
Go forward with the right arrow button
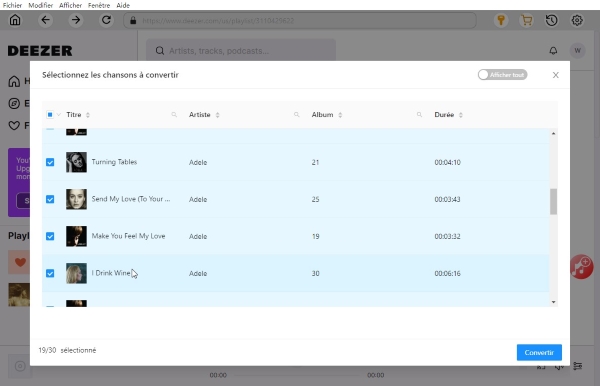point(76,20)
